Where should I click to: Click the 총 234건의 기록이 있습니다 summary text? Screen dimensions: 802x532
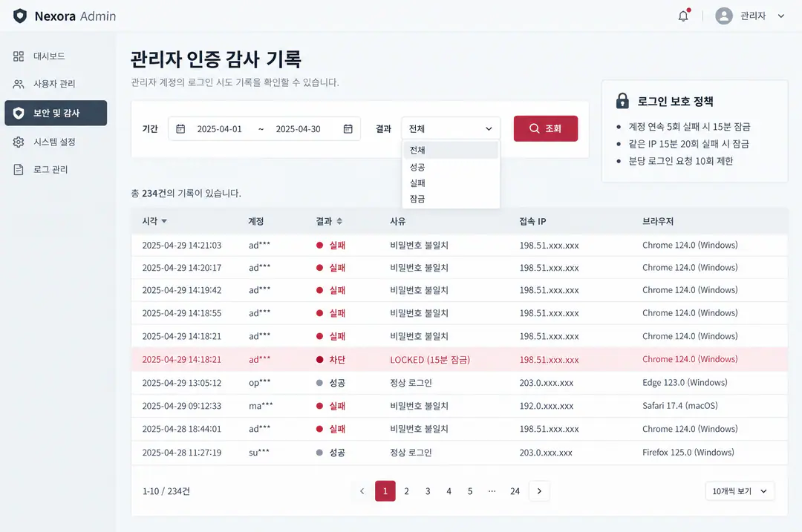(x=186, y=193)
